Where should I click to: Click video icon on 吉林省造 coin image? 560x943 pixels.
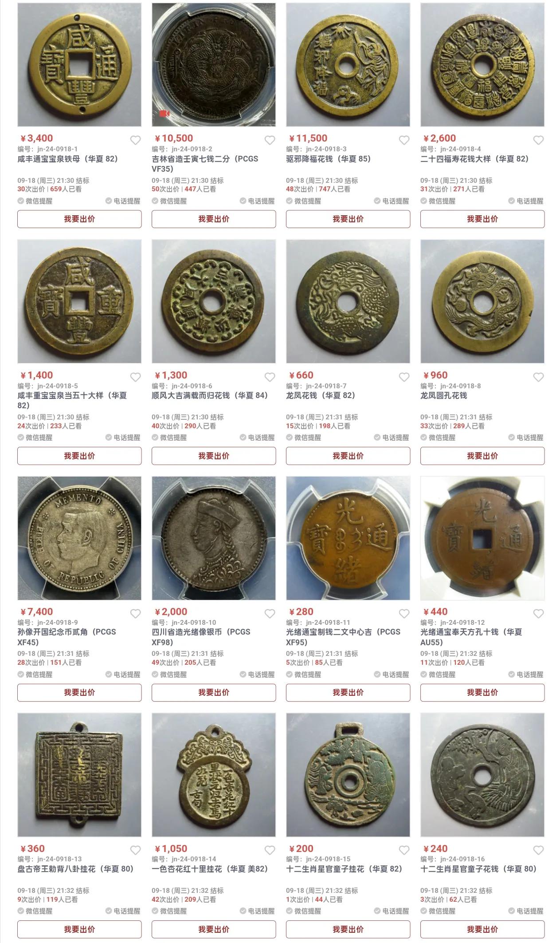(x=164, y=114)
